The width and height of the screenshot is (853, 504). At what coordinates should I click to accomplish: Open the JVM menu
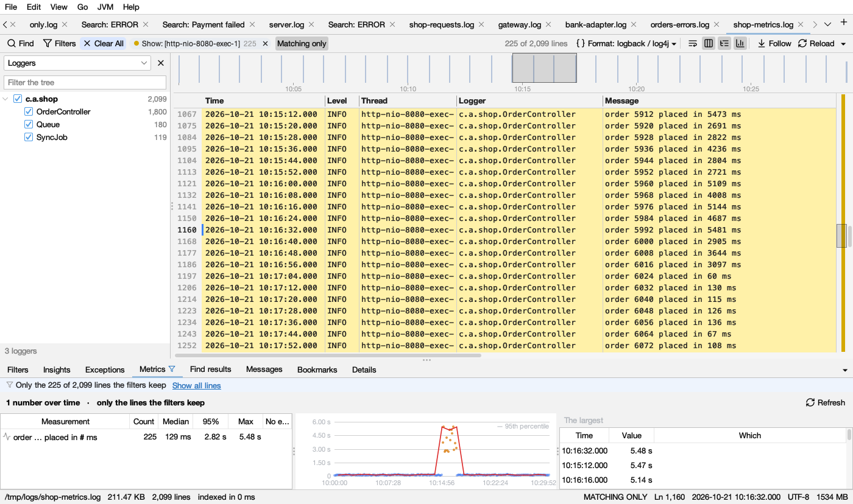click(x=106, y=7)
